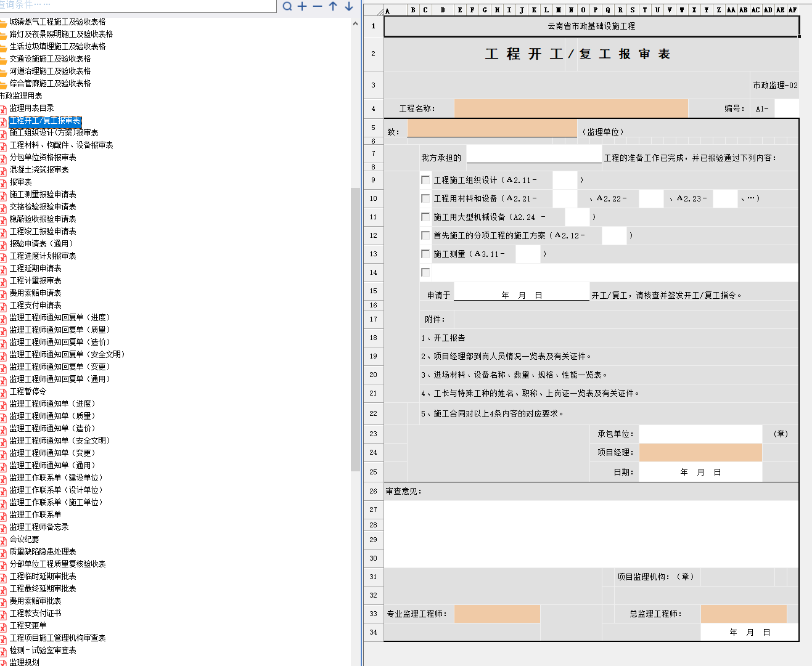Select the 市政监理用表 tree node

(x=21, y=95)
